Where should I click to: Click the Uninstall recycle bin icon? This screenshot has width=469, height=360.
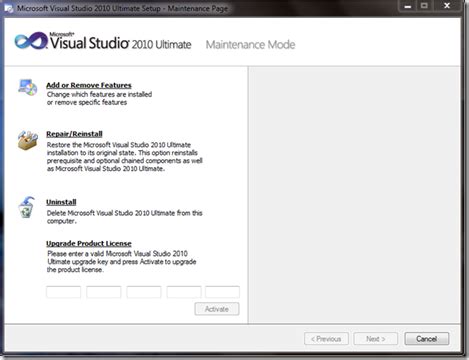click(x=26, y=207)
